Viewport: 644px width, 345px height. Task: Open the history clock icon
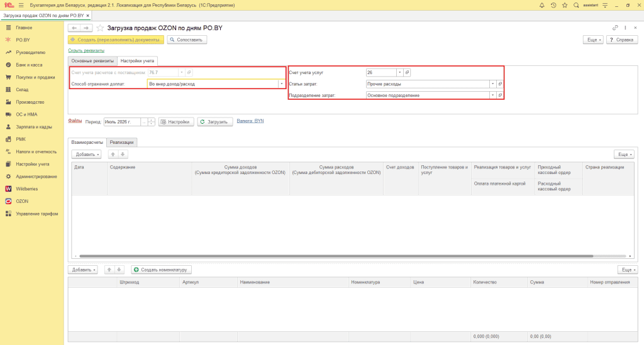(x=553, y=5)
